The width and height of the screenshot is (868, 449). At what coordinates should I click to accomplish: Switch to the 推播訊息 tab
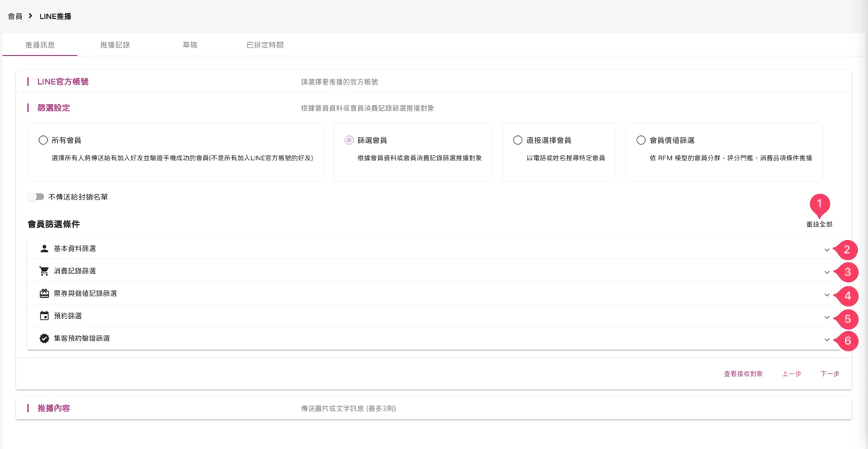pos(40,45)
